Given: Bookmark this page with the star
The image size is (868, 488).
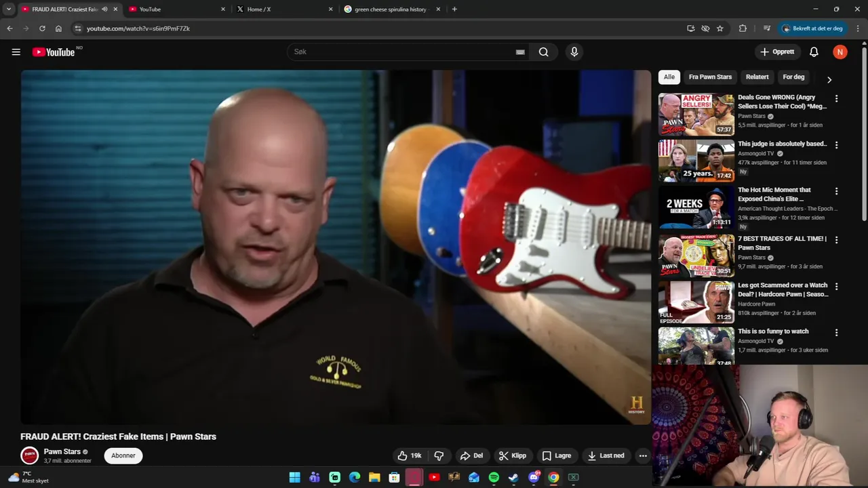Looking at the screenshot, I should coord(720,28).
